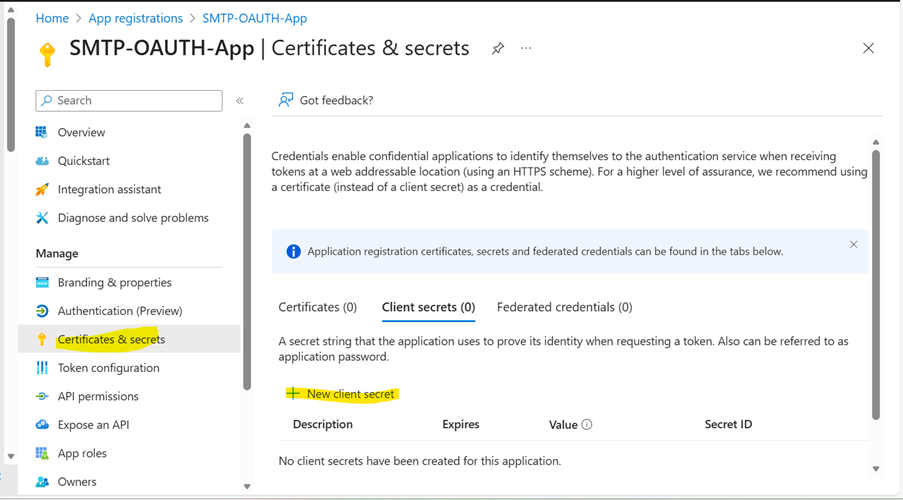The width and height of the screenshot is (903, 500).
Task: Click Home breadcrumb link
Action: [x=52, y=18]
